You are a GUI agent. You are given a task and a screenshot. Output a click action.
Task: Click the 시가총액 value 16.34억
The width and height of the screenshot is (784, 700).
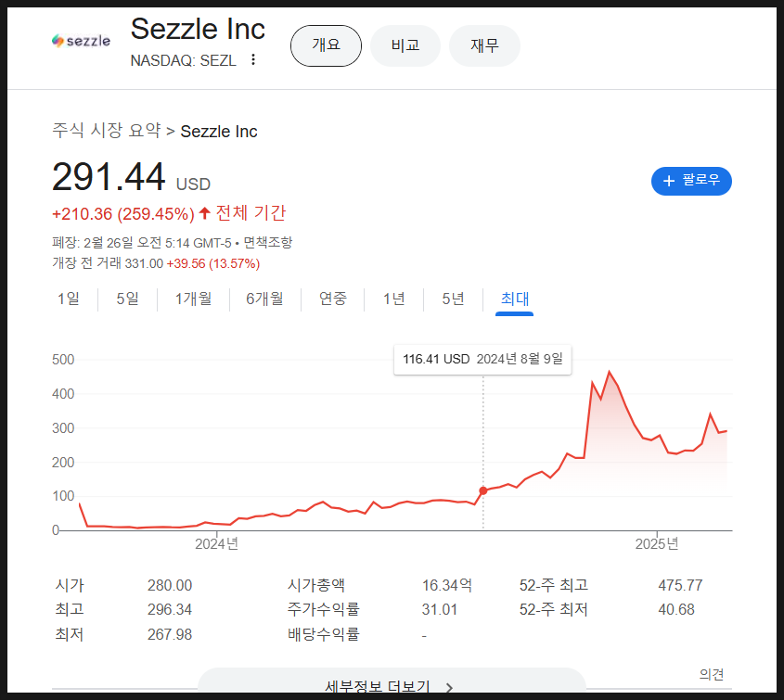pos(447,585)
